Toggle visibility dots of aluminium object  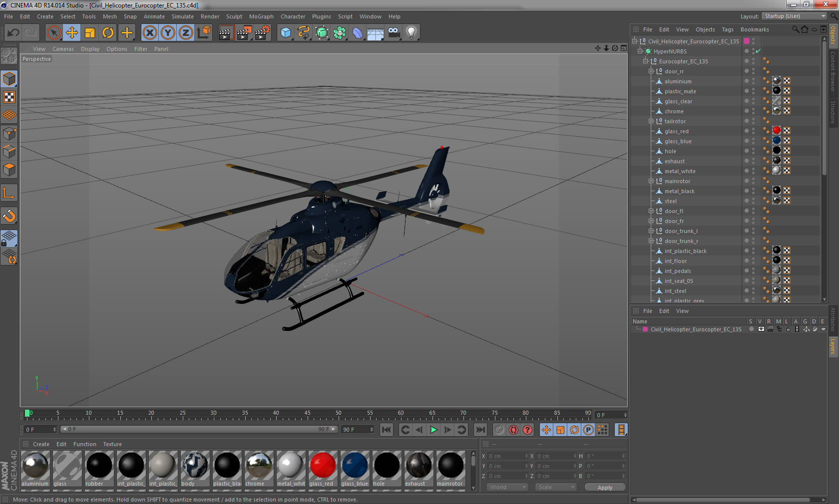754,81
